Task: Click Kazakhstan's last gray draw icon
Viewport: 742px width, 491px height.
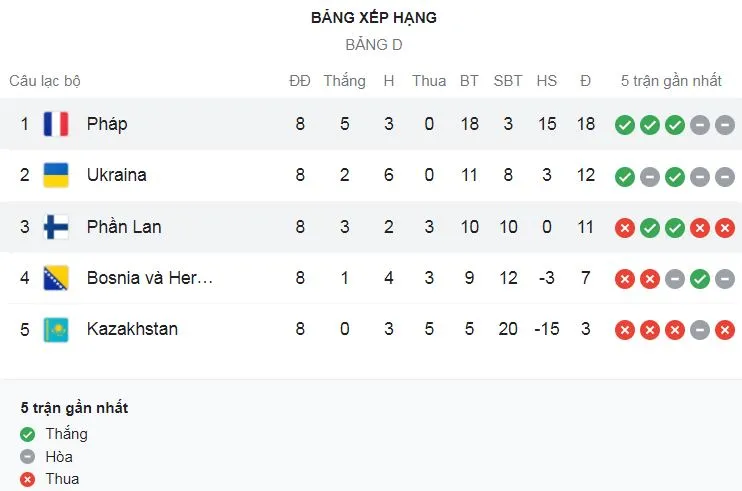Action: pyautogui.click(x=725, y=330)
